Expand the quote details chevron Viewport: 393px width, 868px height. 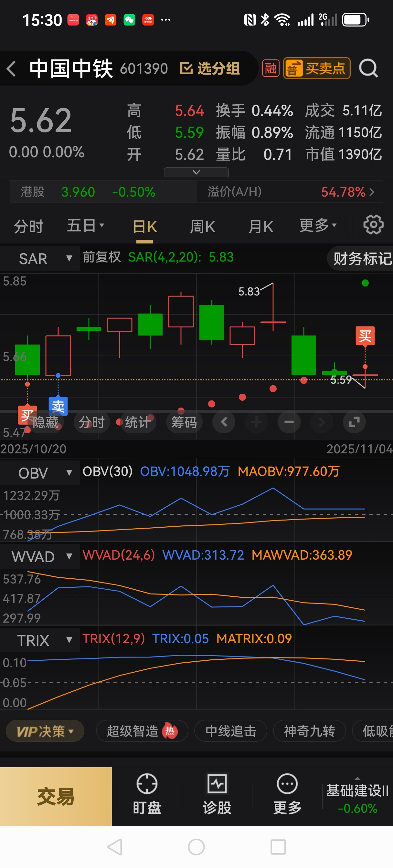196,172
